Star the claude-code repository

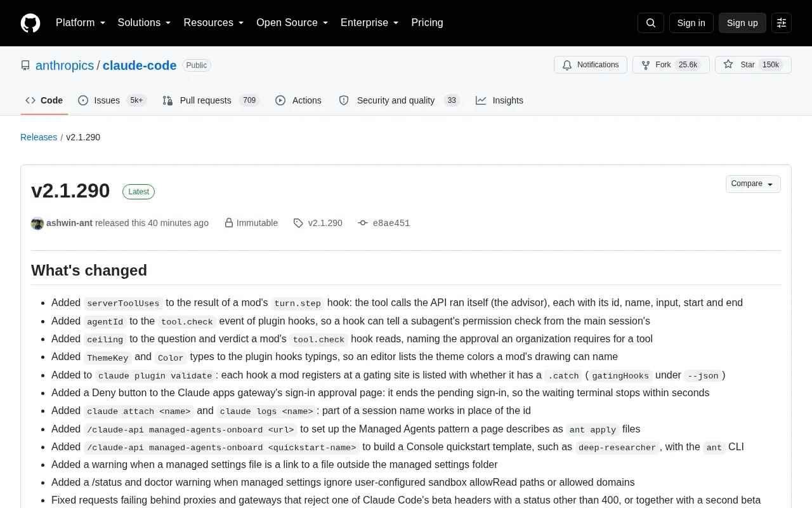(753, 65)
